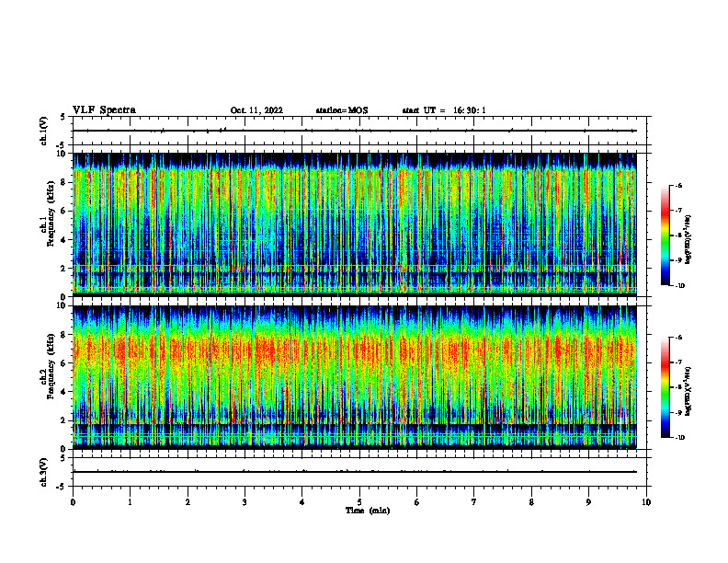Click the "-10" label on ch.2 colorbar
This screenshot has height=563, width=728.
pos(679,438)
